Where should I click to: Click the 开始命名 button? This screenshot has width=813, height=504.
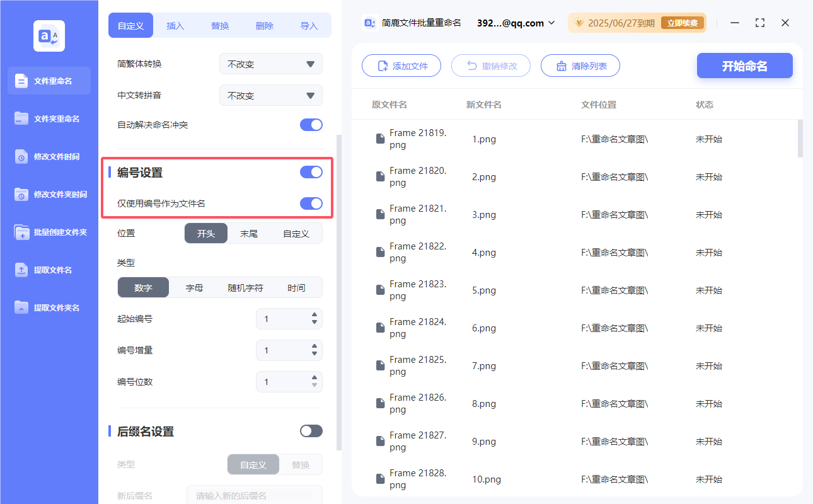pos(744,66)
